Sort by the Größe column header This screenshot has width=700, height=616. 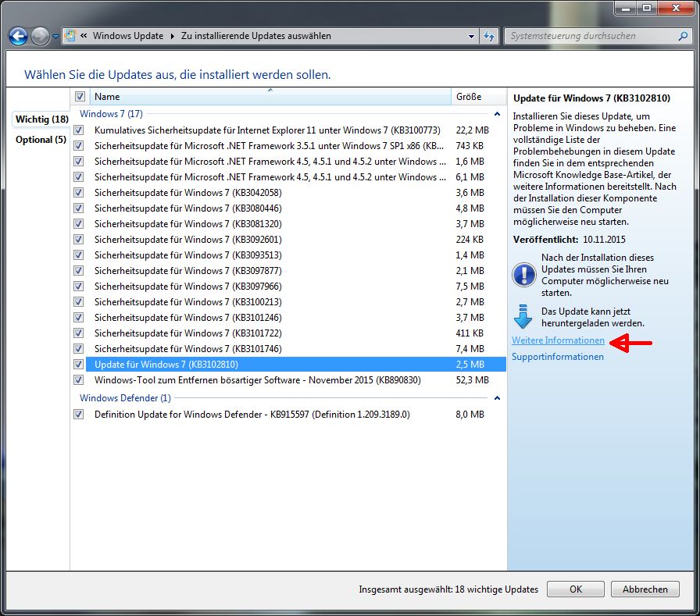point(479,96)
